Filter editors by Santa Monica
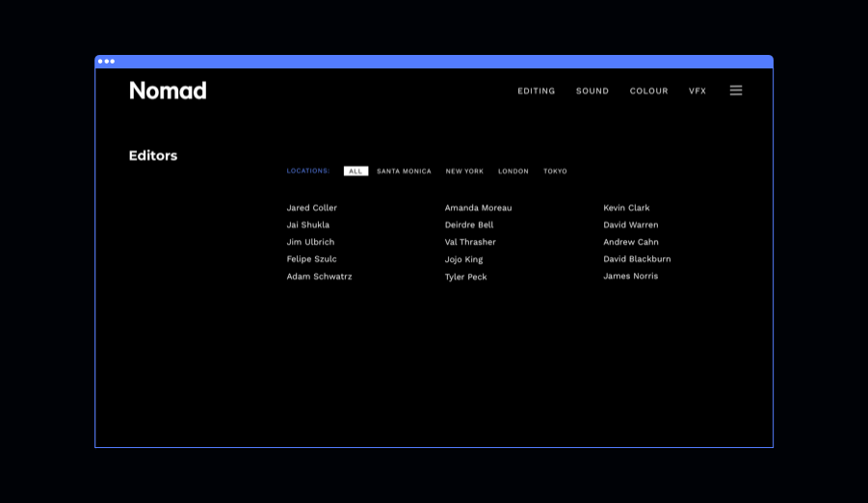The height and width of the screenshot is (503, 868). 404,172
